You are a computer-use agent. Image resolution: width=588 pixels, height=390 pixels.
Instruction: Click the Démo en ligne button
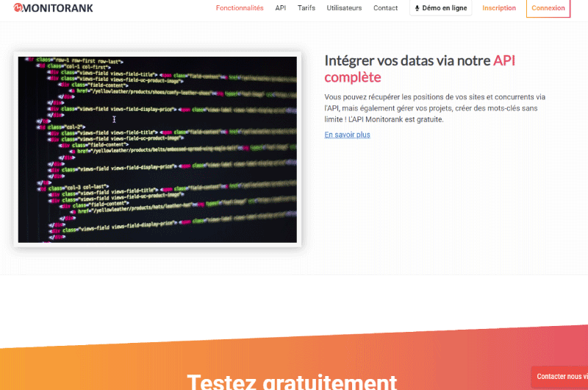pos(440,8)
